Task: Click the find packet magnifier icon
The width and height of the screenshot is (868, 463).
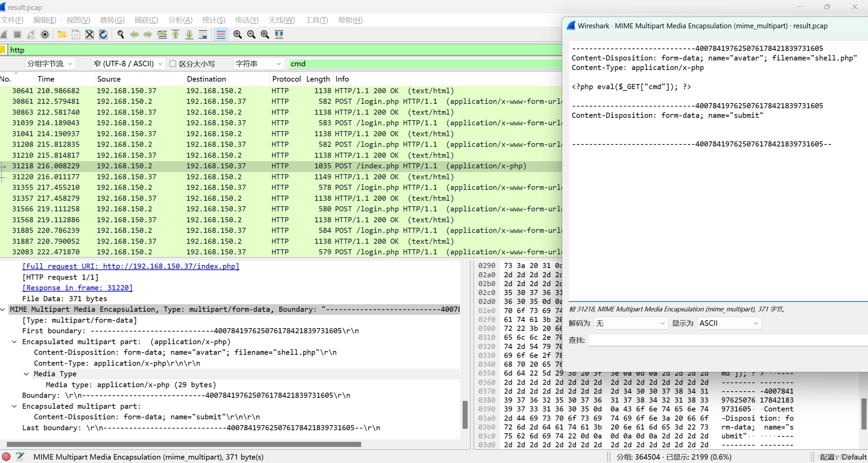Action: pos(120,34)
